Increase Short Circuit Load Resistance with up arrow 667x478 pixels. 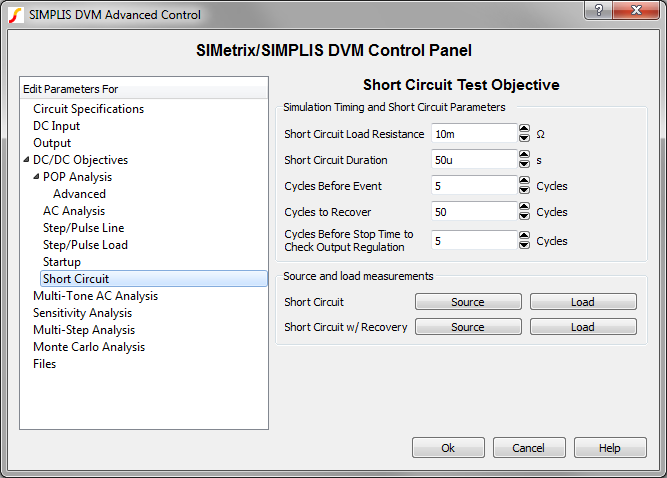(524, 129)
